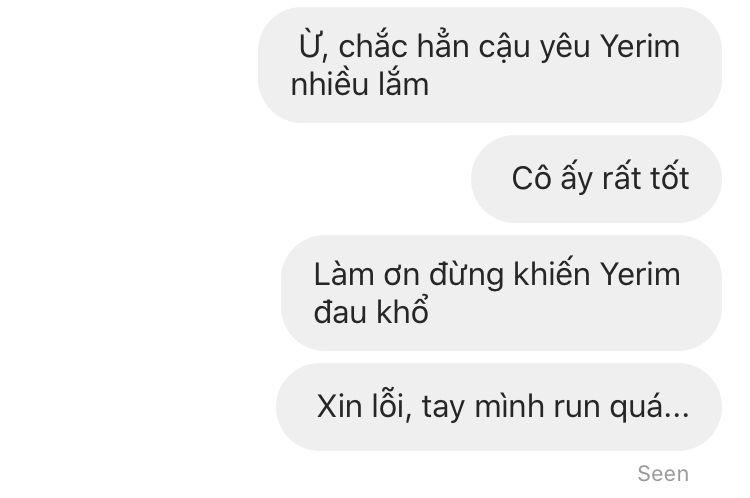
Task: Click the word 'chắc hẳn' in the first message
Action: tap(404, 46)
